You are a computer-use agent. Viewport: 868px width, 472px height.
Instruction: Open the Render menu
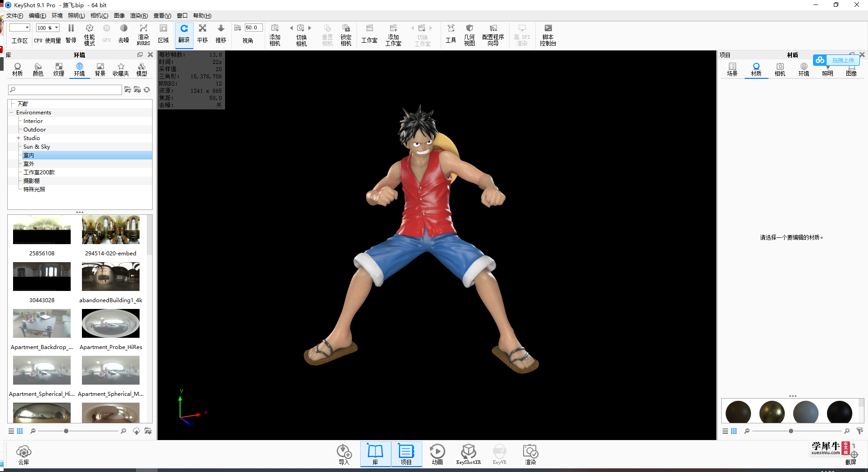click(x=139, y=16)
